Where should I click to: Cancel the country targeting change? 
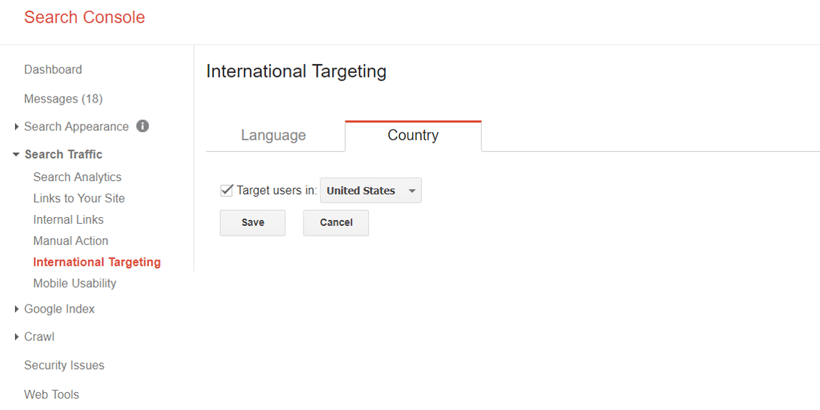[x=336, y=223]
